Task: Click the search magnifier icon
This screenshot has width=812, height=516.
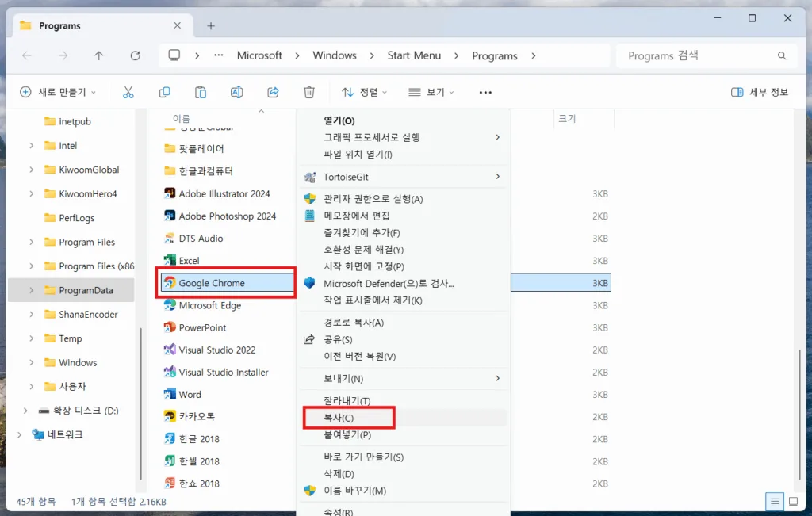Action: pyautogui.click(x=782, y=55)
